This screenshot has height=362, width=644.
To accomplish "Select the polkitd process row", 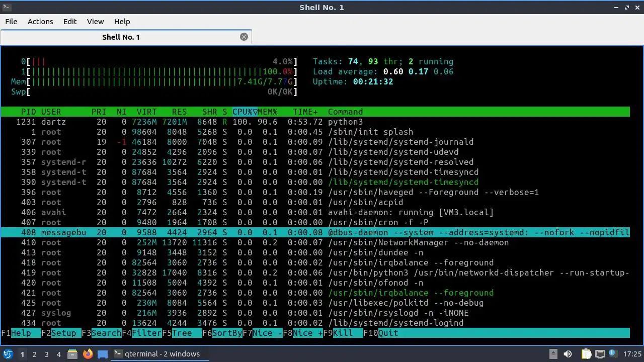I will tap(315, 303).
